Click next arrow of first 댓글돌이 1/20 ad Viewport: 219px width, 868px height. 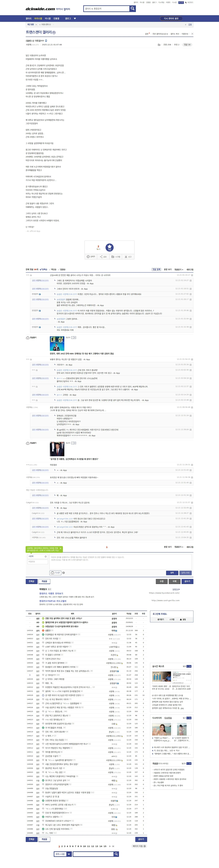(75, 337)
